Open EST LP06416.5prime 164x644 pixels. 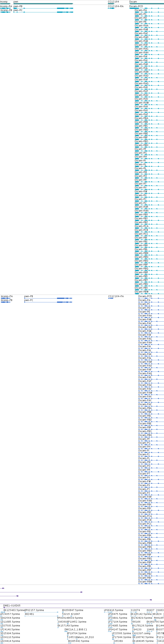114,610
